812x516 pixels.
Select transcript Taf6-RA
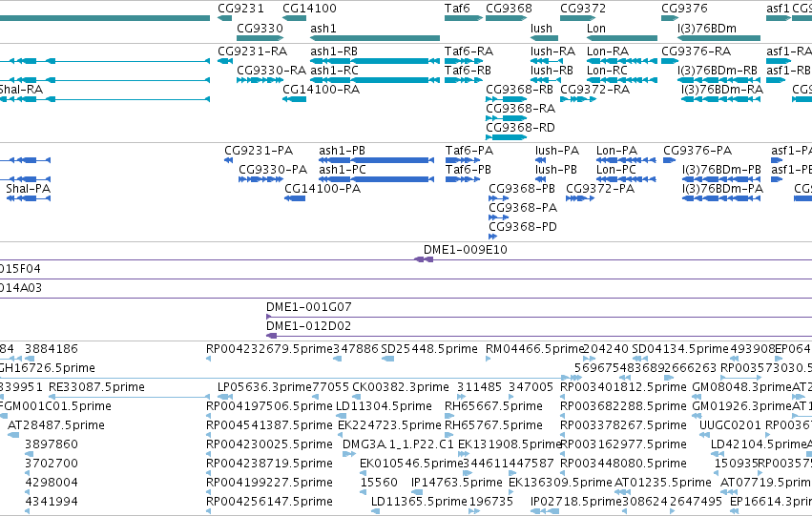[x=468, y=52]
